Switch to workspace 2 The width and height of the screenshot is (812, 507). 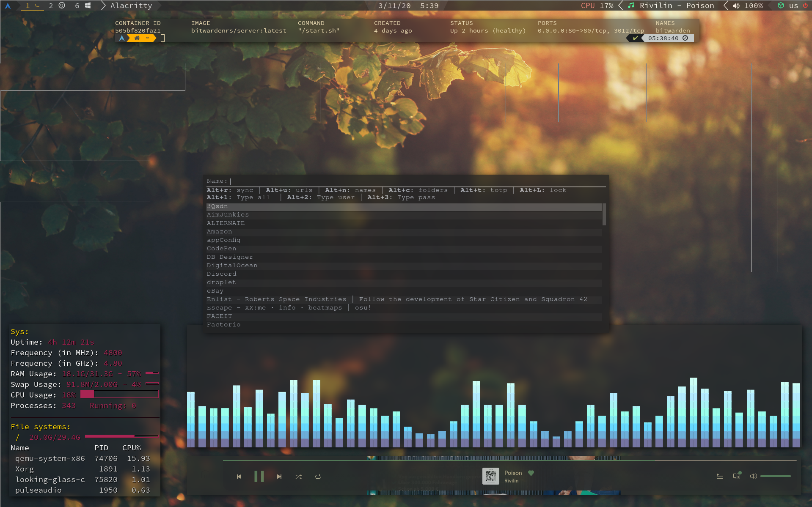(x=56, y=5)
